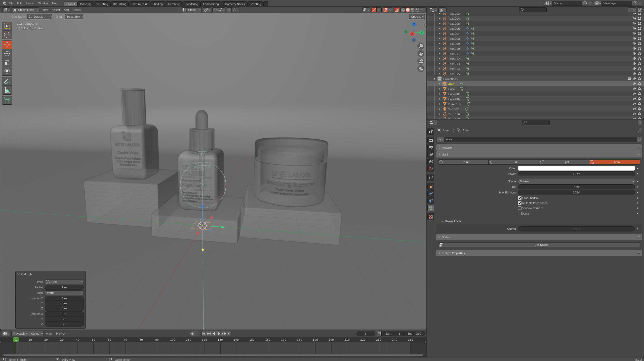Switch to rendered viewport shading

click(x=417, y=10)
